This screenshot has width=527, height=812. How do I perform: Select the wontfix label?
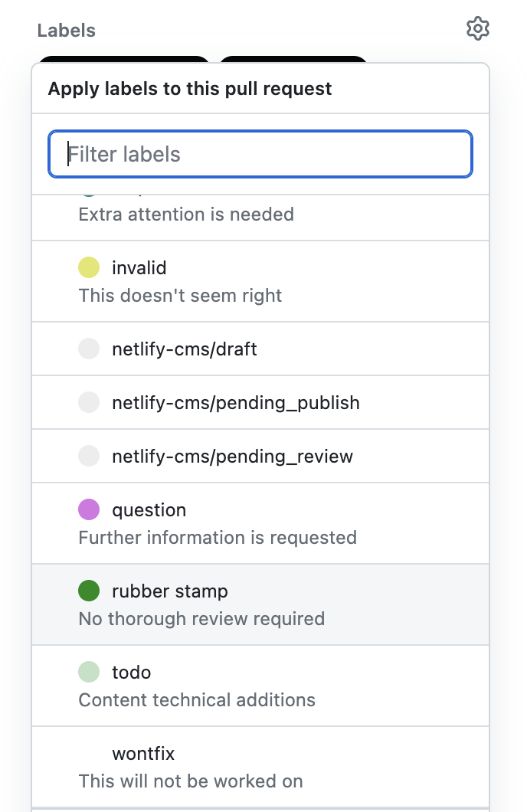point(144,754)
